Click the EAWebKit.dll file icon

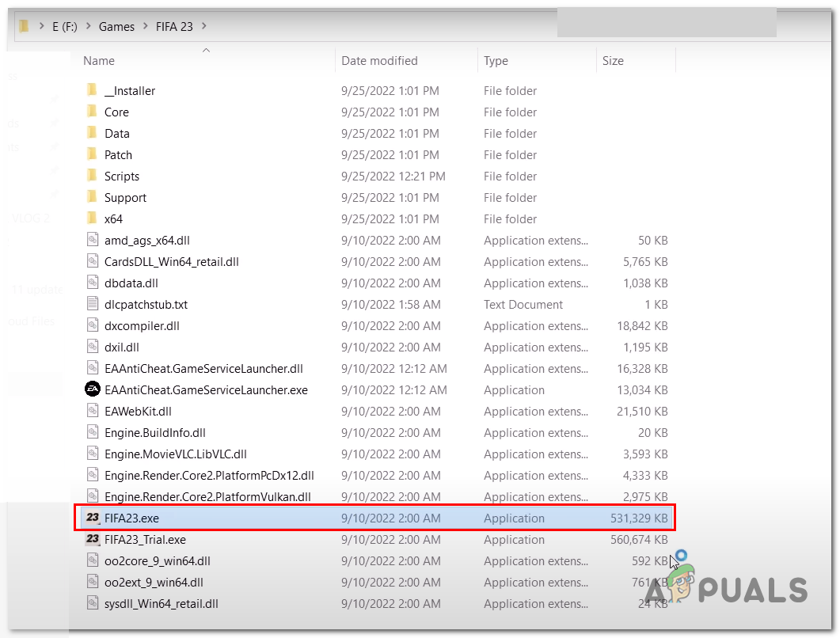[93, 411]
